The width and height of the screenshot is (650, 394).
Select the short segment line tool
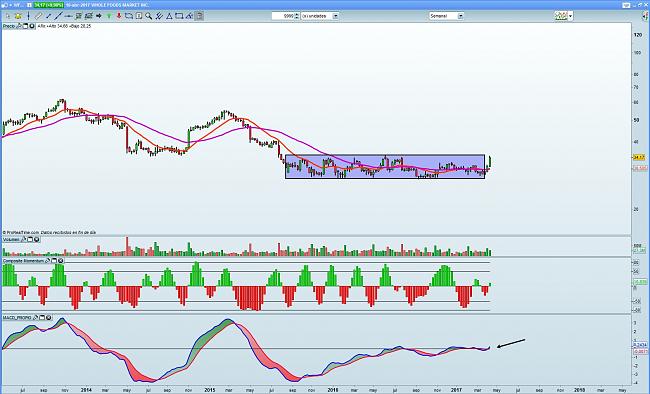(48, 16)
